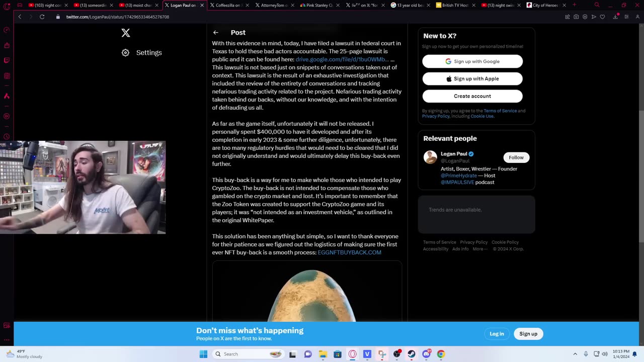The height and width of the screenshot is (362, 644).
Task: Open @IMPAULSIVE profile link
Action: 457,182
